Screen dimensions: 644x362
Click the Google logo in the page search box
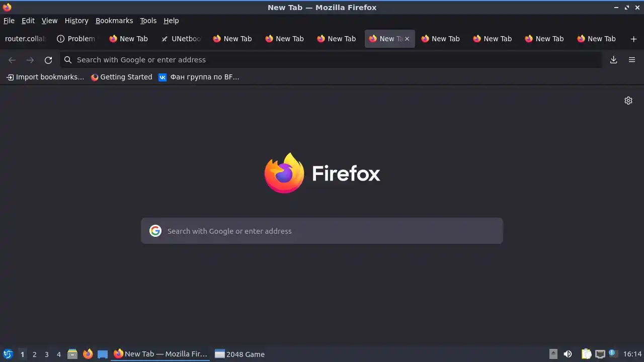(155, 231)
